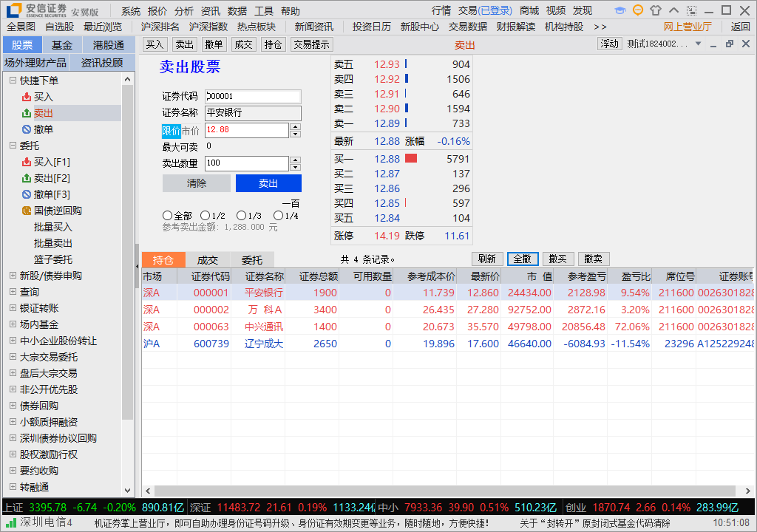Image resolution: width=757 pixels, height=532 pixels.
Task: Click the blue icon beside 撤单[F3]
Action: (27, 194)
